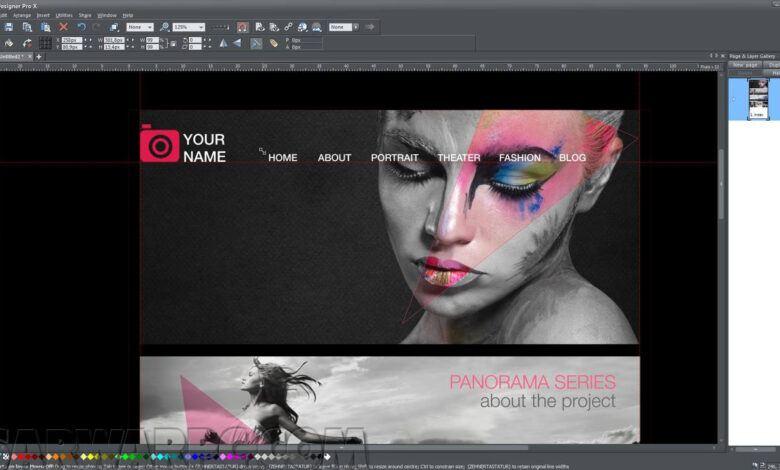
Task: Click the flip horizontal icon
Action: click(223, 43)
